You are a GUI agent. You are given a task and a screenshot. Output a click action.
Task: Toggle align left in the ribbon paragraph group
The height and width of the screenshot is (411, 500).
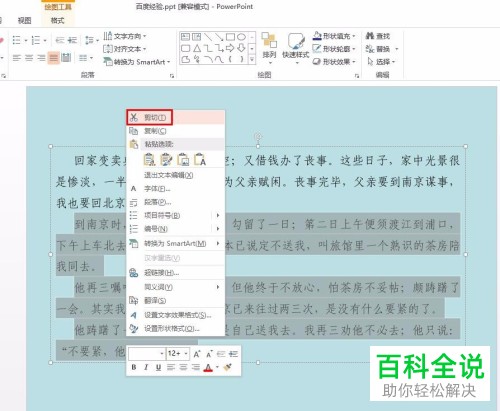17,58
